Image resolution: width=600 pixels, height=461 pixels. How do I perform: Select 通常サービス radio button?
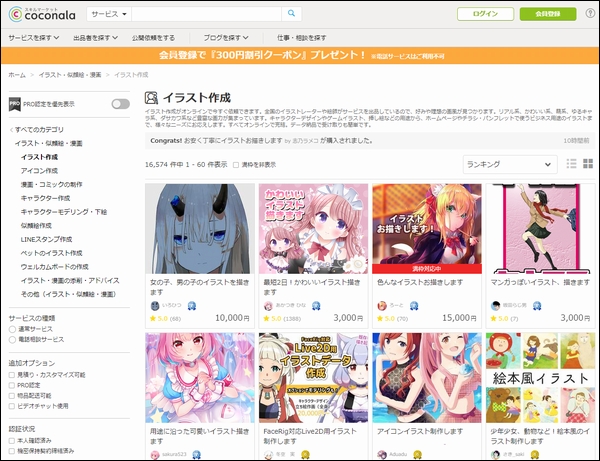(x=12, y=329)
